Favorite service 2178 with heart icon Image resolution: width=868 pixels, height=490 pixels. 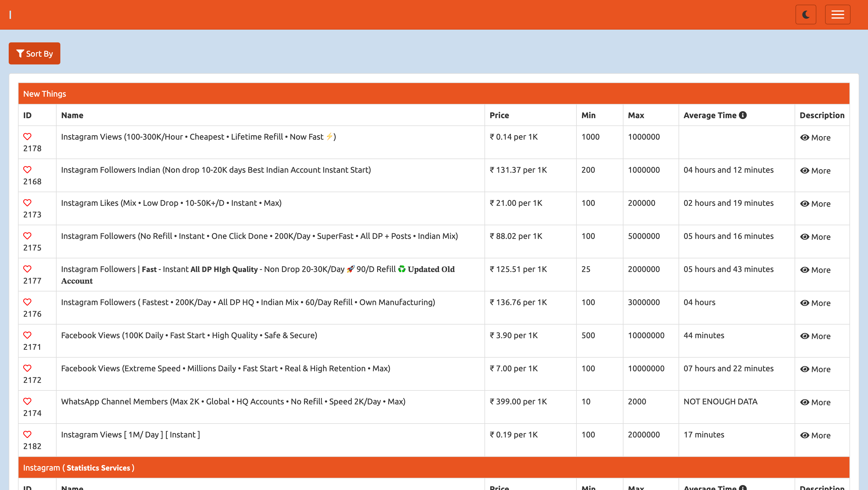click(x=27, y=137)
